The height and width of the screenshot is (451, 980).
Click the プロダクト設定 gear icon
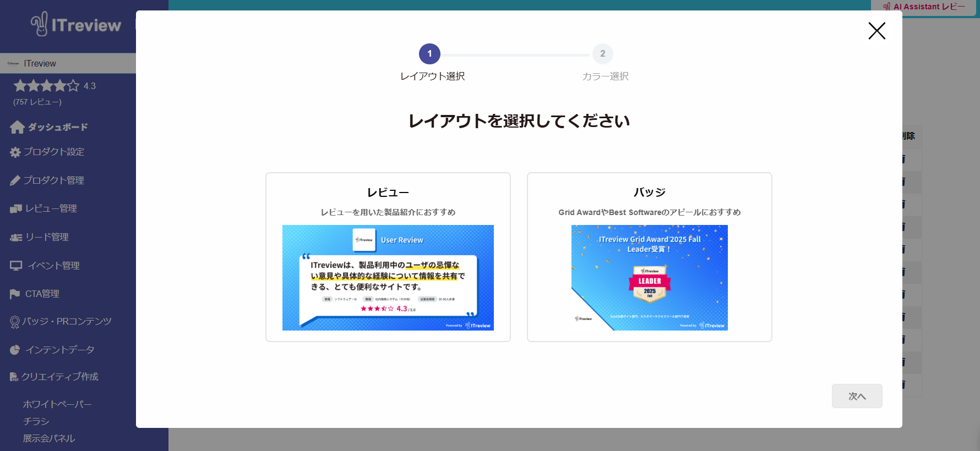(x=15, y=152)
